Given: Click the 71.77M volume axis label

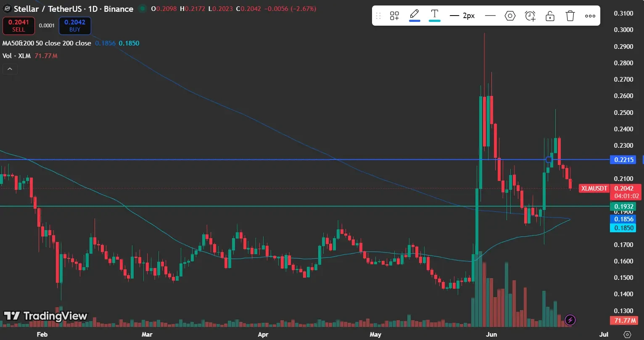Looking at the screenshot, I should tap(624, 321).
